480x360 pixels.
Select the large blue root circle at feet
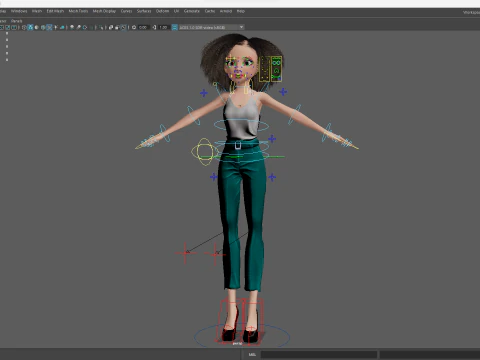[x=242, y=336]
